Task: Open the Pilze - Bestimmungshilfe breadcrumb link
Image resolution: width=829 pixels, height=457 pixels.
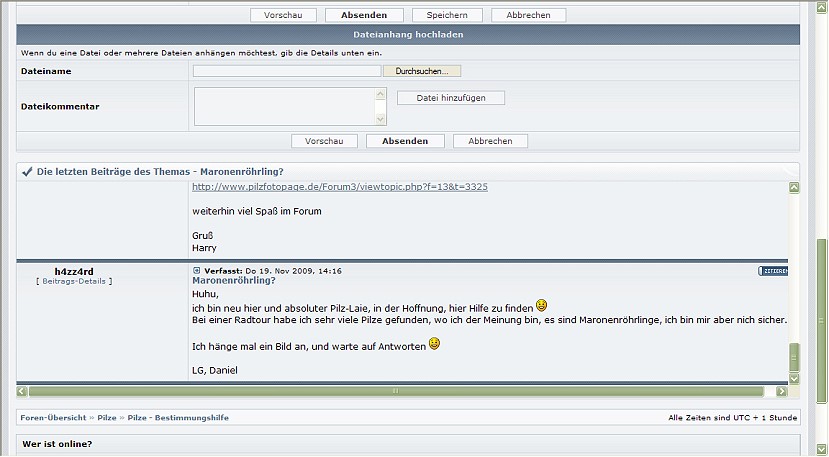Action: pos(178,417)
